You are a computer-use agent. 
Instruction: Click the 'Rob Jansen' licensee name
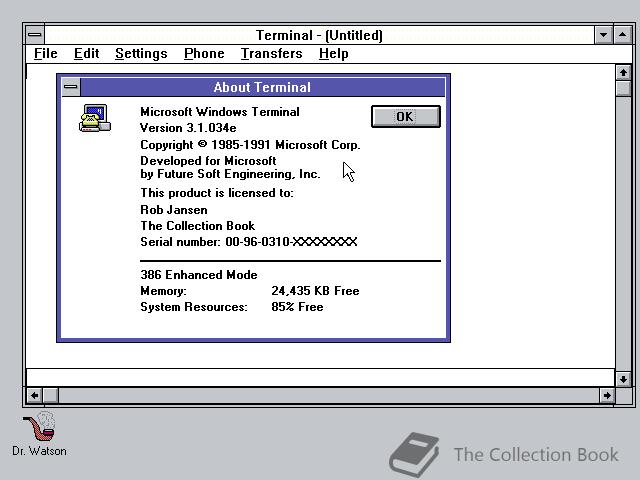(x=174, y=210)
